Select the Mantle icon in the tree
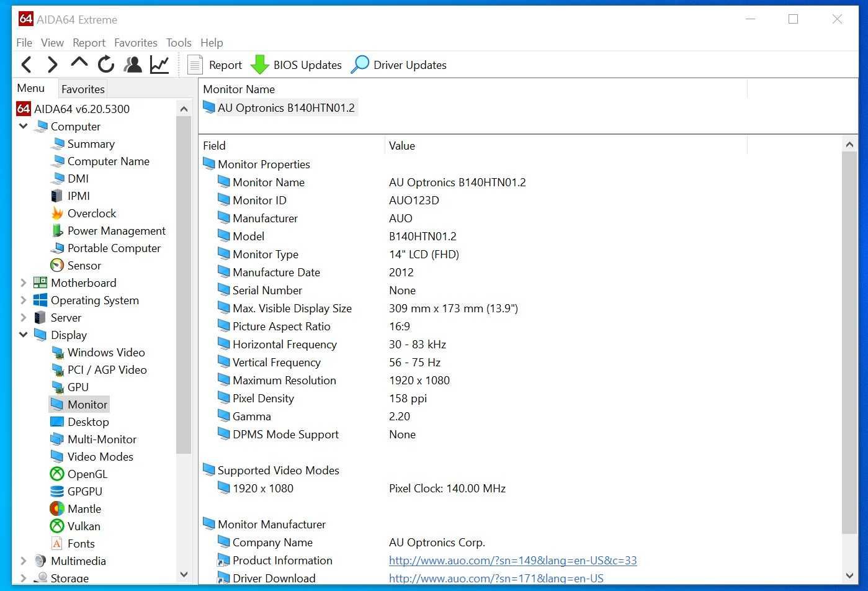 click(57, 509)
